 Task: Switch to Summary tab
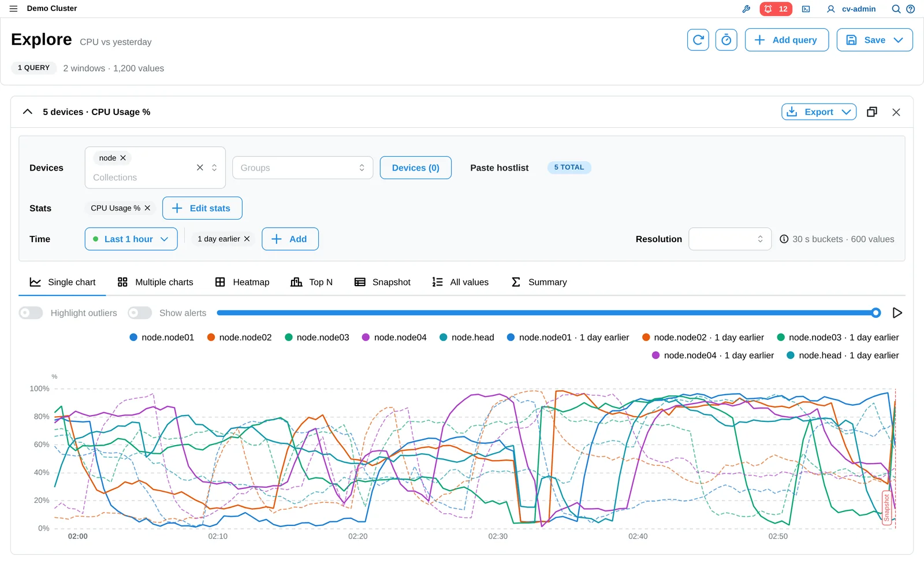coord(539,282)
